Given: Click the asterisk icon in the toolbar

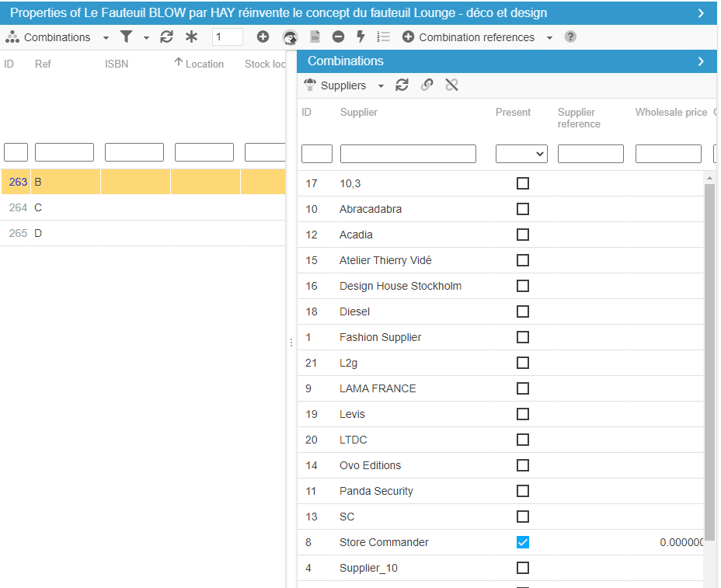Looking at the screenshot, I should point(191,37).
